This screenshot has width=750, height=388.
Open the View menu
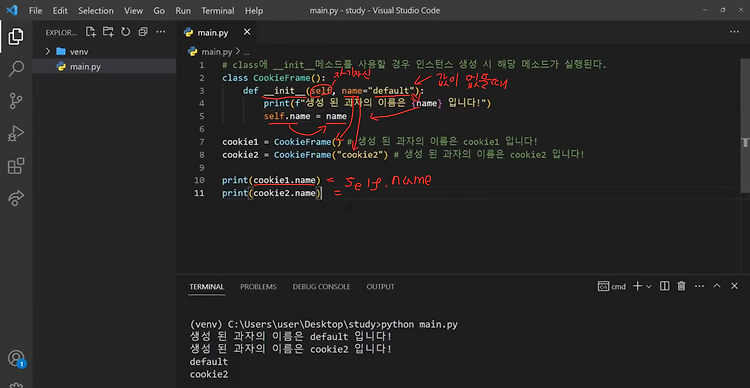tap(133, 11)
